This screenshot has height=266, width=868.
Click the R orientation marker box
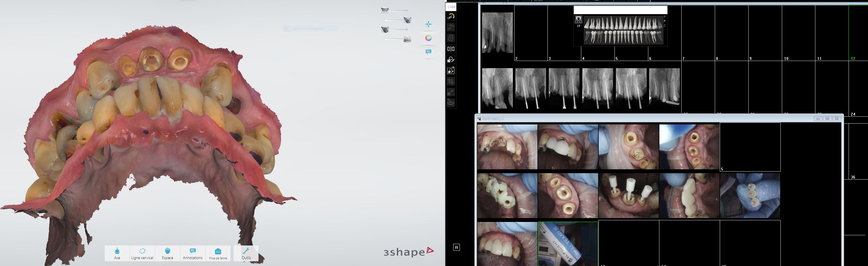[x=457, y=247]
